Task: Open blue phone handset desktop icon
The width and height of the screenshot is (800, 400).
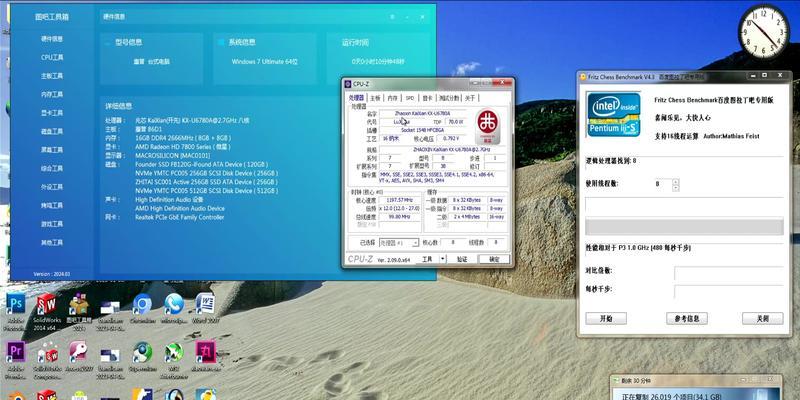Action: tap(173, 305)
